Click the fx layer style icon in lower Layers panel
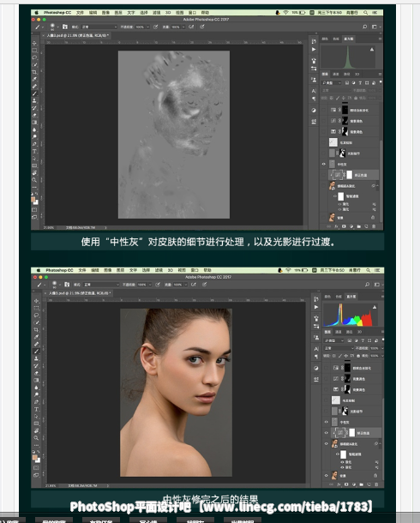The width and height of the screenshot is (420, 523). click(339, 484)
